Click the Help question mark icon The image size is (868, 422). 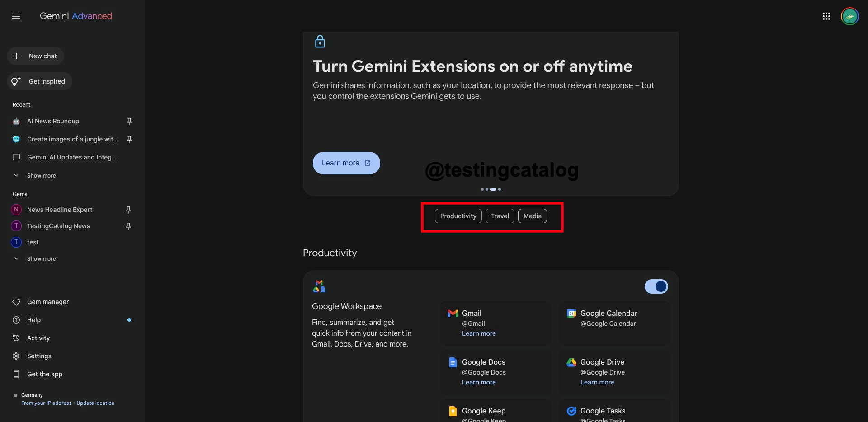(x=16, y=320)
